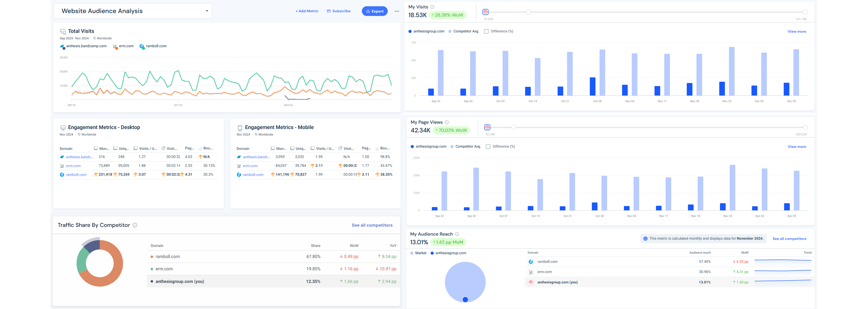
Task: Click Traffic Share By Competitor info icon
Action: click(x=135, y=225)
